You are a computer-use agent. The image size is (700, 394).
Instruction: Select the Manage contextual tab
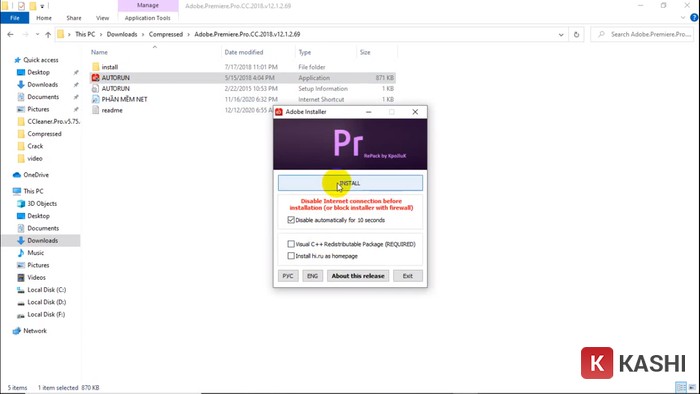148,5
